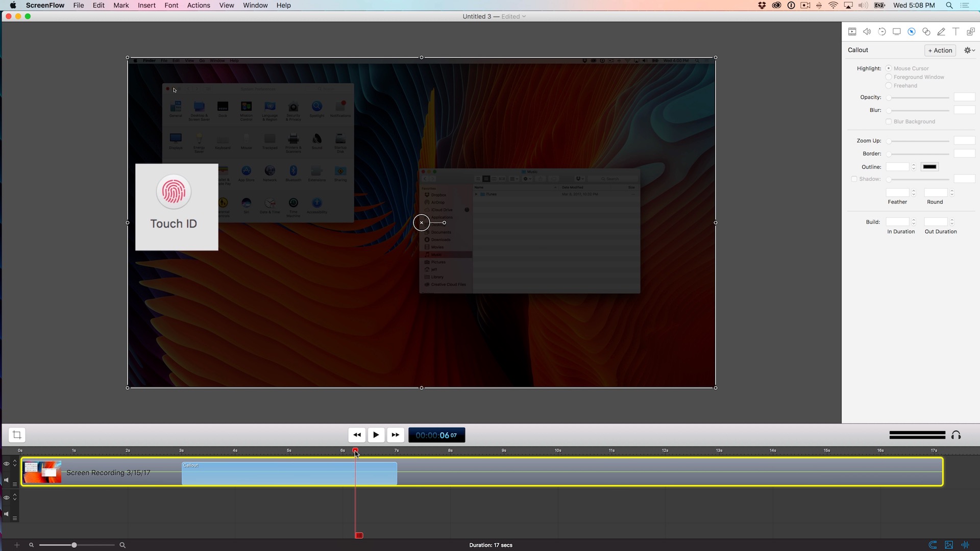Select the Mouse Cursor highlight radio button
Image resolution: width=980 pixels, height=551 pixels.
click(889, 68)
